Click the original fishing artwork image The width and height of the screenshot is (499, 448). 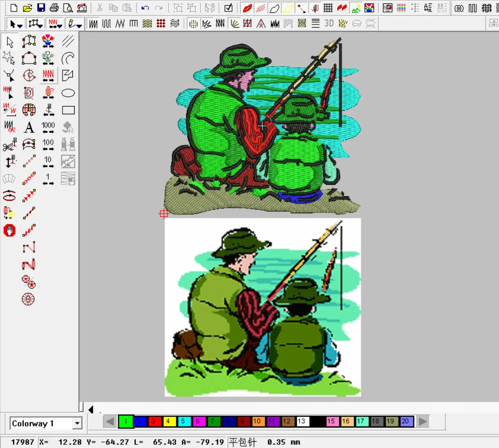263,307
